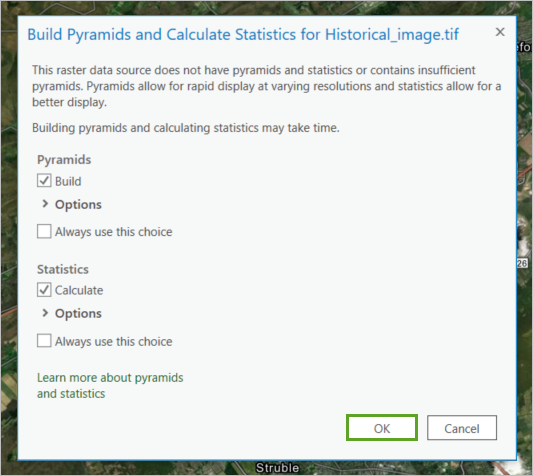This screenshot has height=476, width=533.
Task: Uncheck the Build pyramids checkbox
Action: [44, 181]
